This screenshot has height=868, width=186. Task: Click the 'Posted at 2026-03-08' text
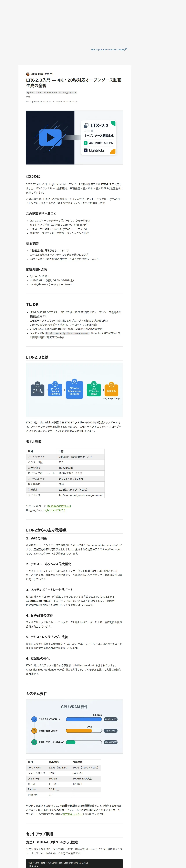click(66, 102)
